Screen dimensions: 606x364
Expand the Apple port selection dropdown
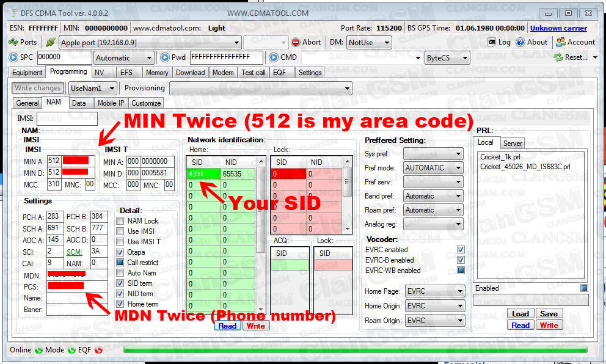[x=236, y=43]
